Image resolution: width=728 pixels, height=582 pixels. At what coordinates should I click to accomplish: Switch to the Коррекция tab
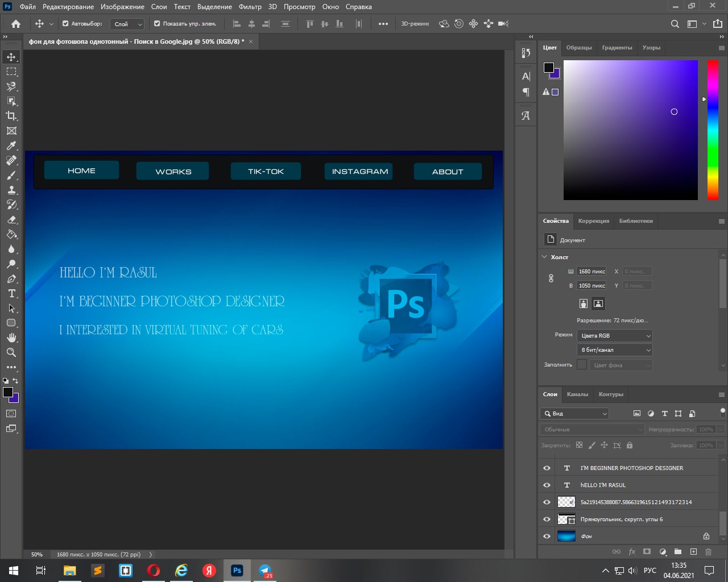(594, 221)
